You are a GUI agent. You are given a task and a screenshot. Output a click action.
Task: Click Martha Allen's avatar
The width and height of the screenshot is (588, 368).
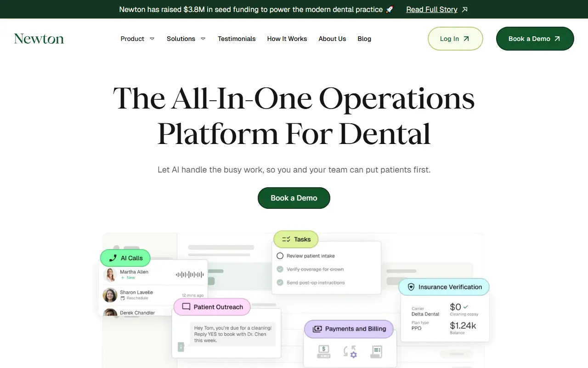pyautogui.click(x=110, y=275)
